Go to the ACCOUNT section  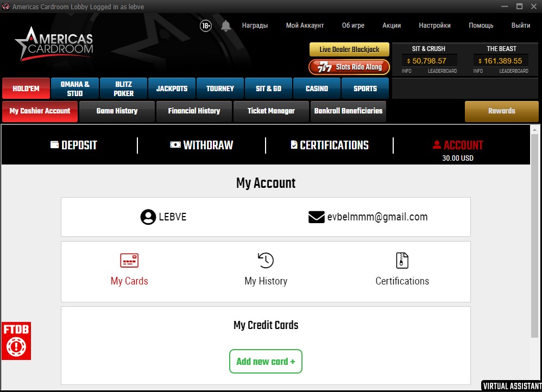(458, 145)
